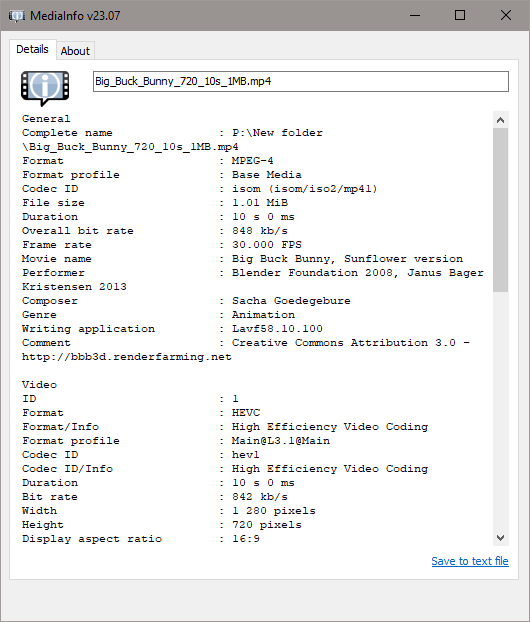
Task: Click the Save to text file link
Action: click(470, 561)
